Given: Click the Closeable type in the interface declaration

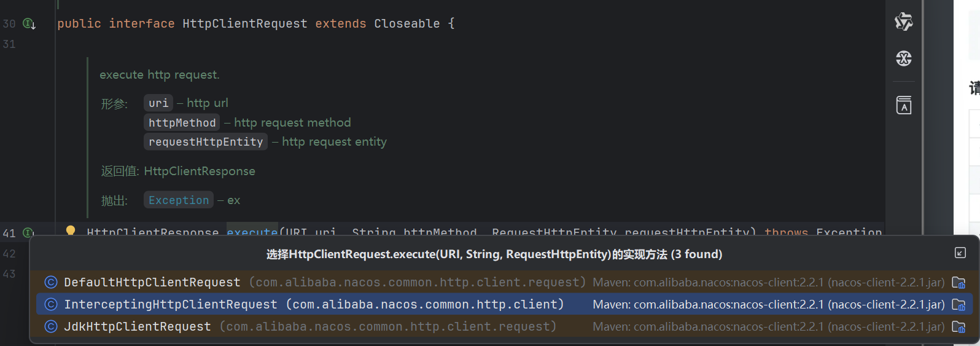Looking at the screenshot, I should [x=406, y=24].
